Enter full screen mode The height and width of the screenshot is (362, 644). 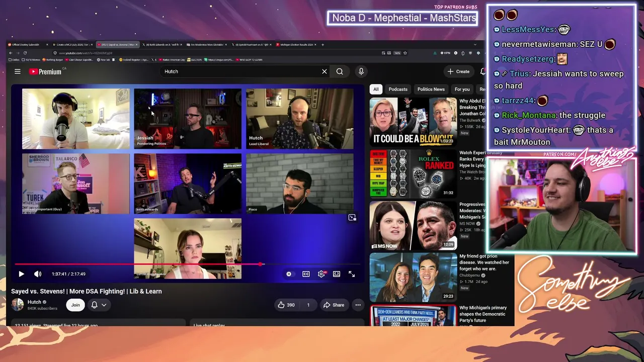[352, 274]
